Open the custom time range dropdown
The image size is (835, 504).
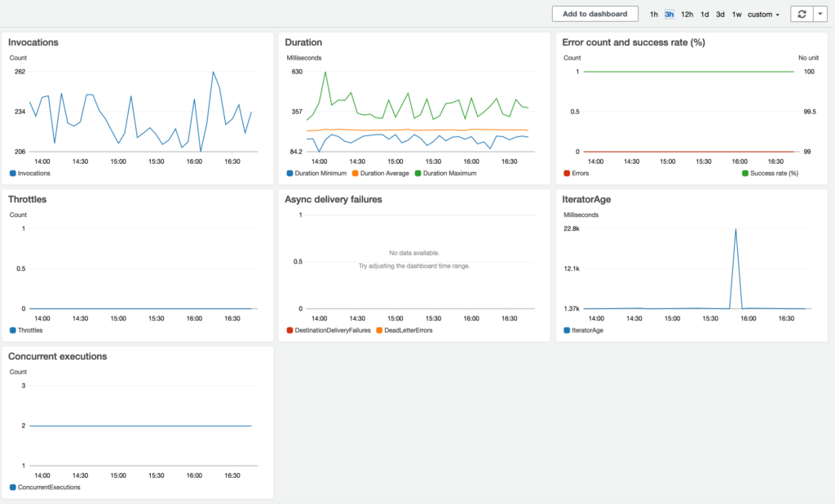(762, 14)
